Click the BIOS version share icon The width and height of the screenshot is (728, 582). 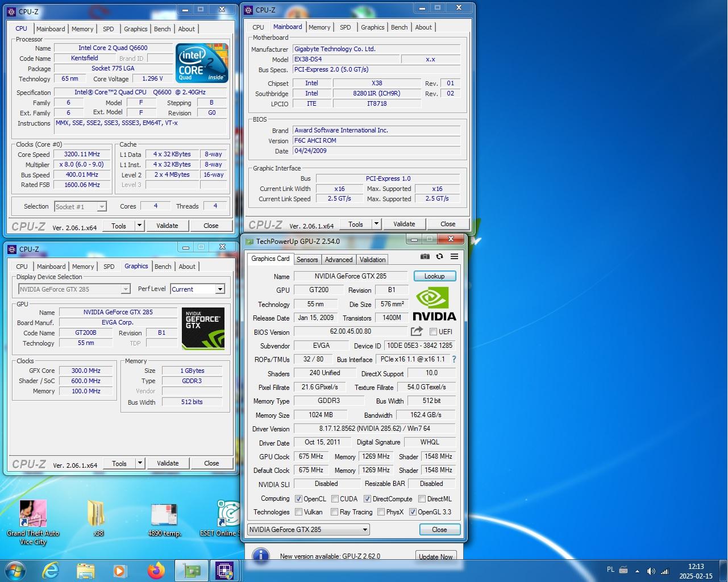pyautogui.click(x=417, y=331)
